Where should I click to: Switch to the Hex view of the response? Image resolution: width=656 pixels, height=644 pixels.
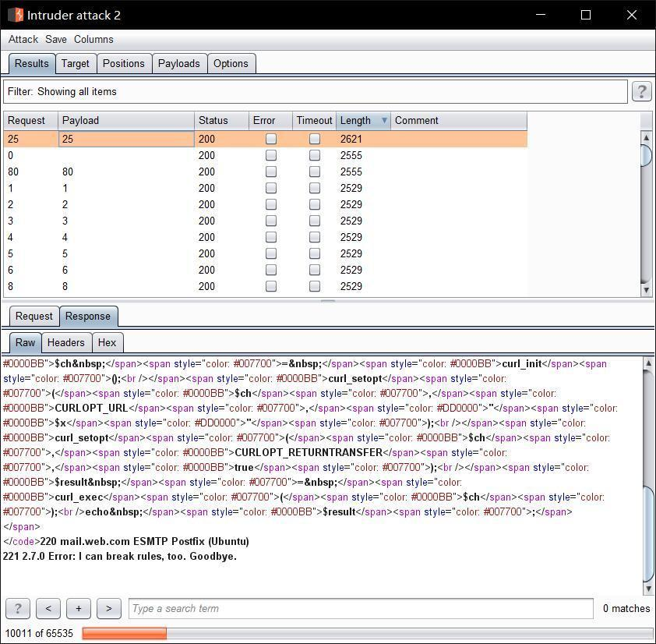point(108,342)
